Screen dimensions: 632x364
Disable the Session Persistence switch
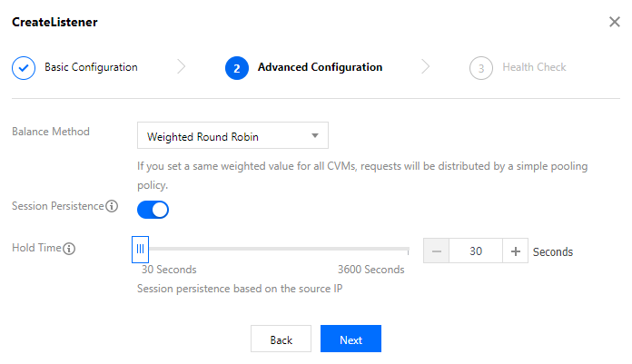[x=153, y=210]
